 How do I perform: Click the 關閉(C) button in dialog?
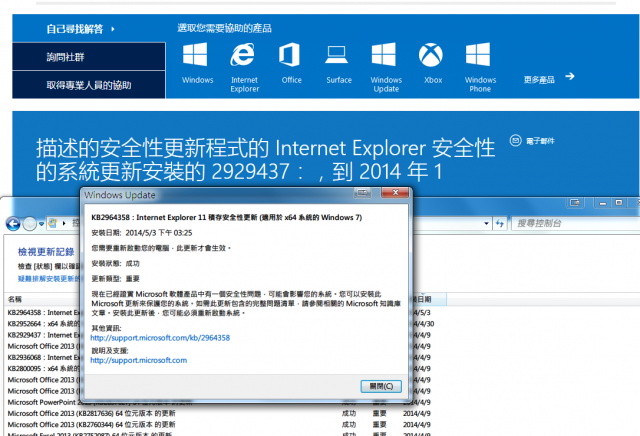tap(381, 386)
